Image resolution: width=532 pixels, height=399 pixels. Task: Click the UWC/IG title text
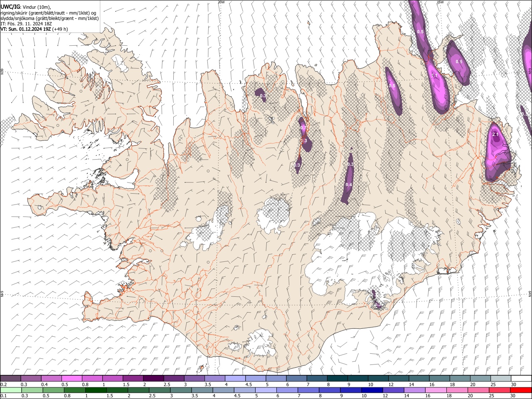coord(10,7)
